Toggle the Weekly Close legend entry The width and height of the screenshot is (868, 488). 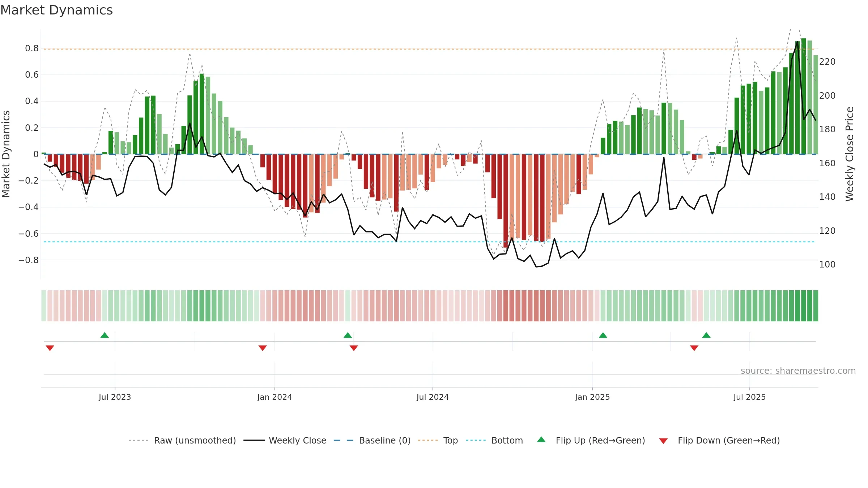[285, 440]
